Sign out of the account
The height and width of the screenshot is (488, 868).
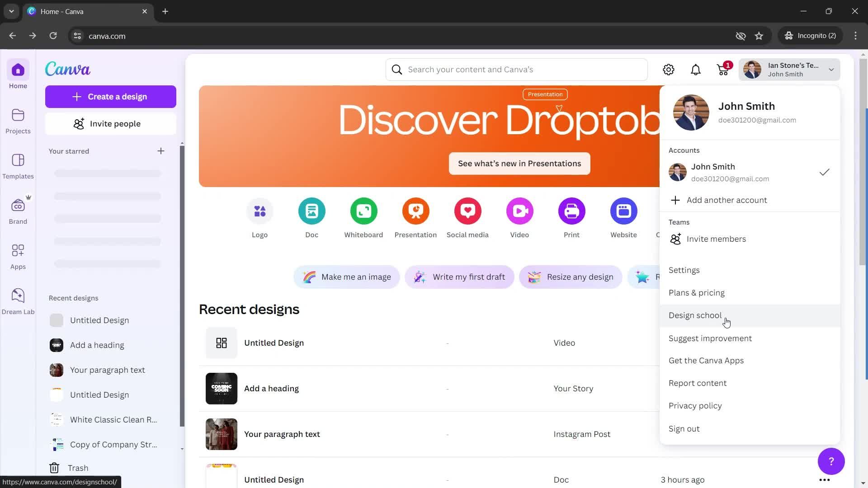pyautogui.click(x=750, y=429)
